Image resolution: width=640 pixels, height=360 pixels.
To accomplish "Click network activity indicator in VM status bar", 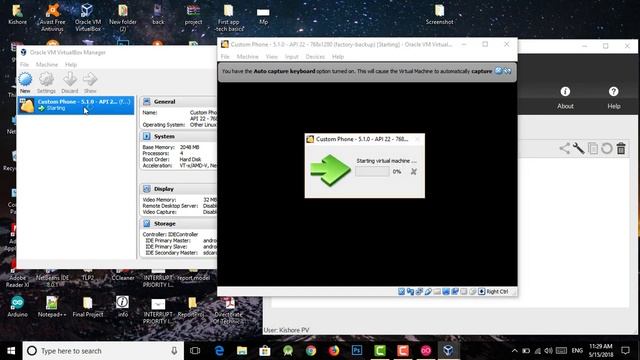I will point(419,291).
